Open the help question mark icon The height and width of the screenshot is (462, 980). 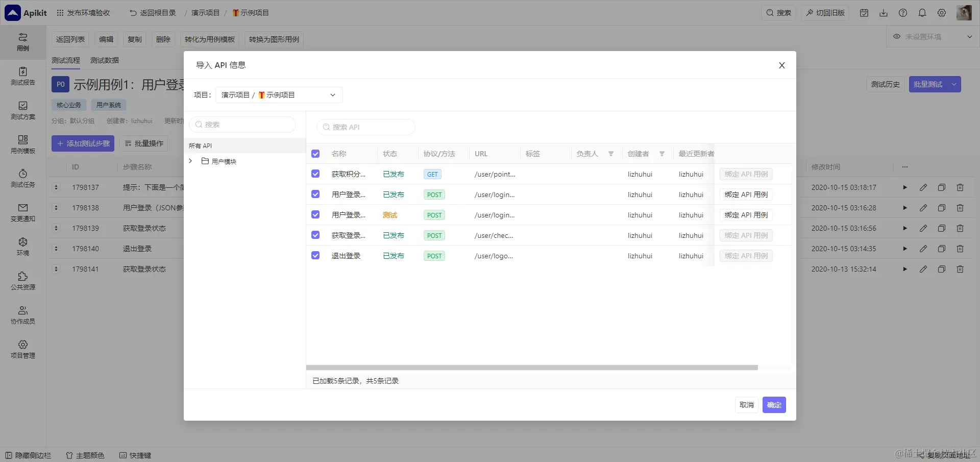pyautogui.click(x=903, y=13)
